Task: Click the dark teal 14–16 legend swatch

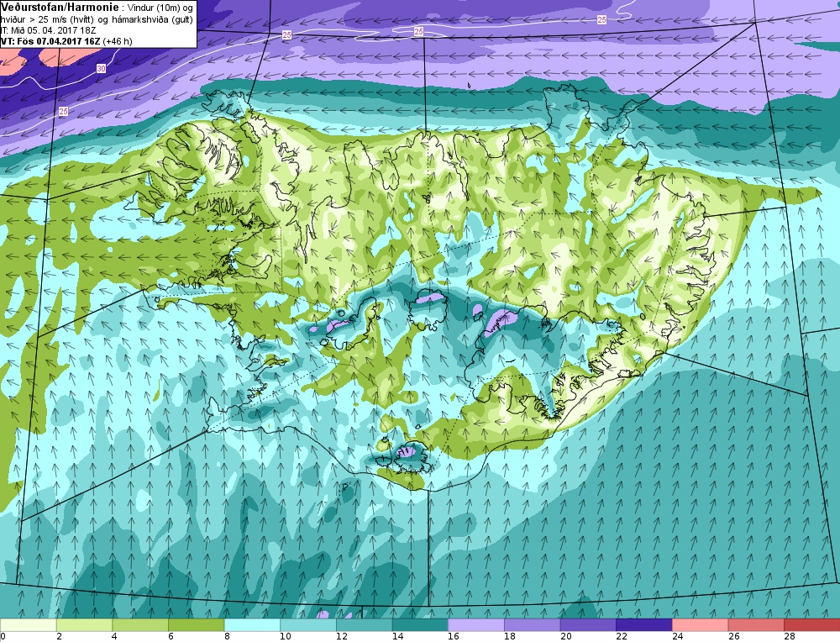Action: (x=420, y=625)
